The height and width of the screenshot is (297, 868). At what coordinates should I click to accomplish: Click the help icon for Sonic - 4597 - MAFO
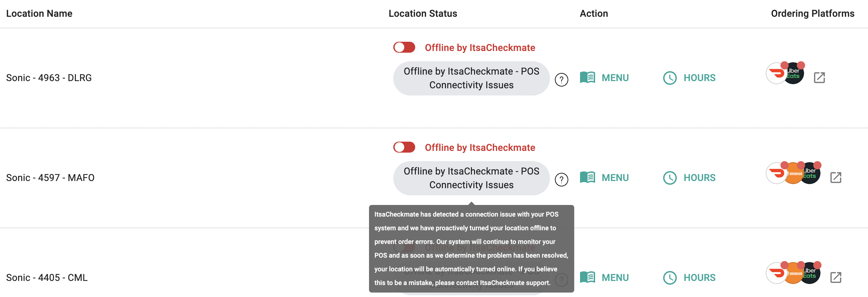tap(561, 180)
